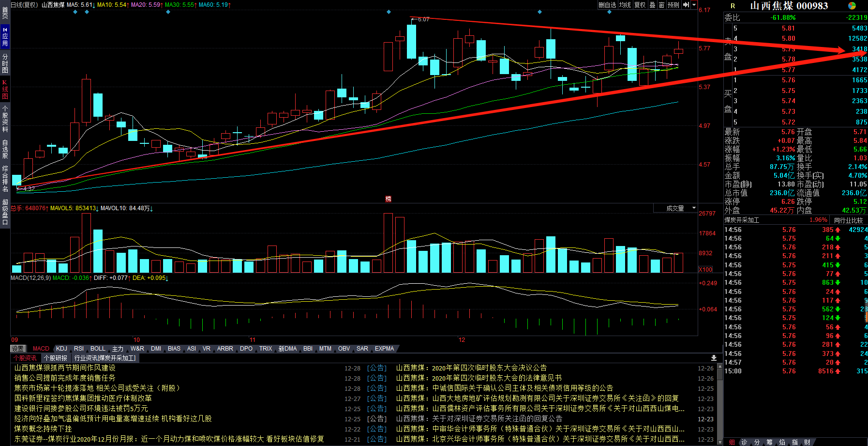Click the 设置 indicator settings button
Viewport: 868px width, 446px height.
click(18, 349)
